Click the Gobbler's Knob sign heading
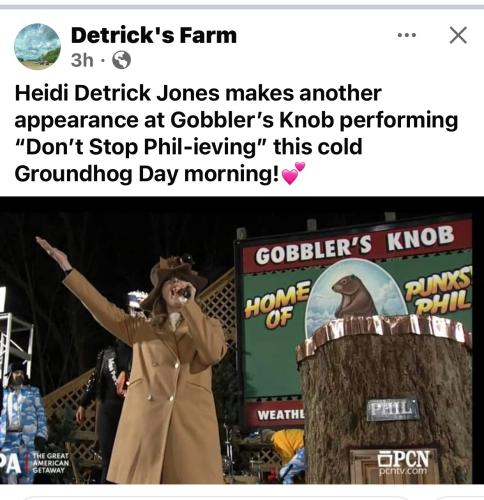The width and height of the screenshot is (484, 500). click(354, 245)
